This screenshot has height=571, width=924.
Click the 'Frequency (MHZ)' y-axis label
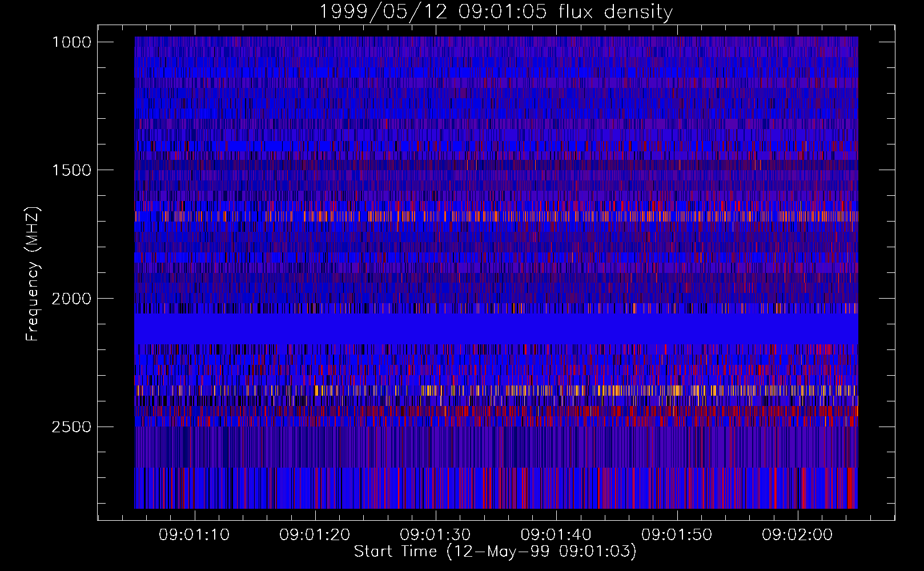tap(33, 274)
